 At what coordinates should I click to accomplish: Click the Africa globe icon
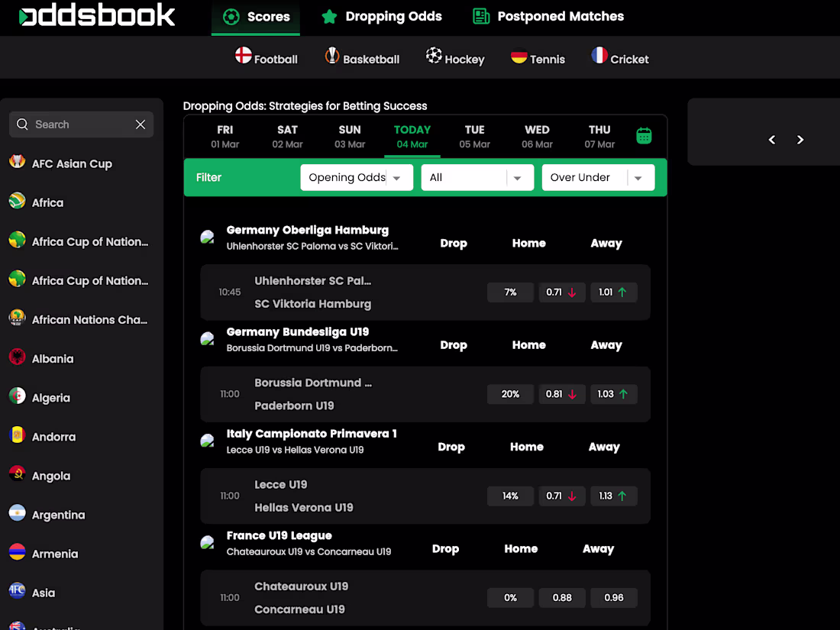click(17, 201)
